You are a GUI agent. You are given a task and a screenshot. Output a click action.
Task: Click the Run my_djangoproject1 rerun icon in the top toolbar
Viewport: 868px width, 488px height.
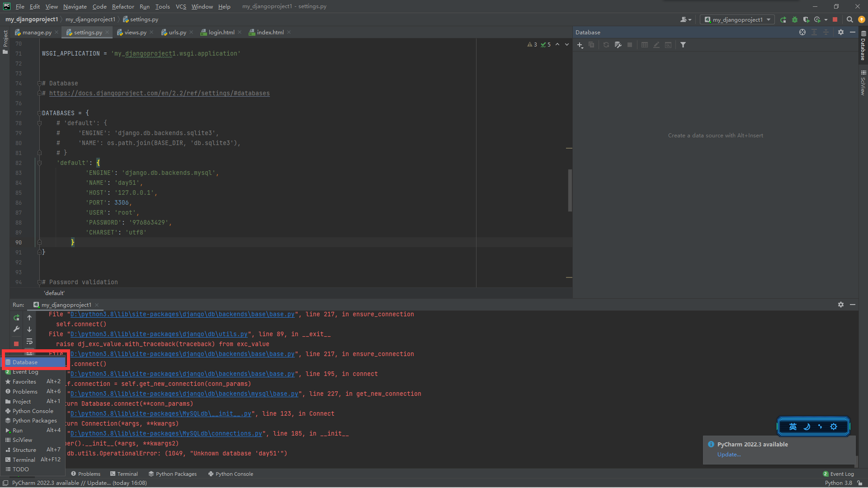pos(783,19)
